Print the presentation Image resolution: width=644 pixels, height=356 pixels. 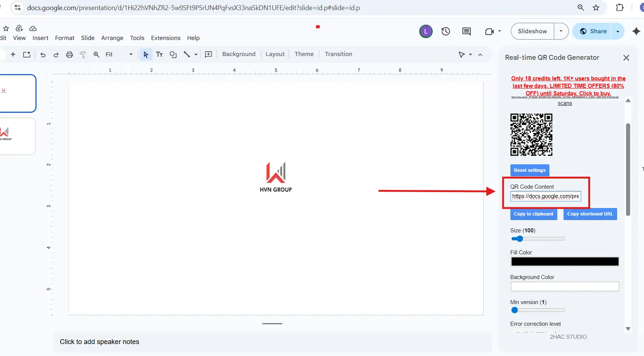click(70, 55)
